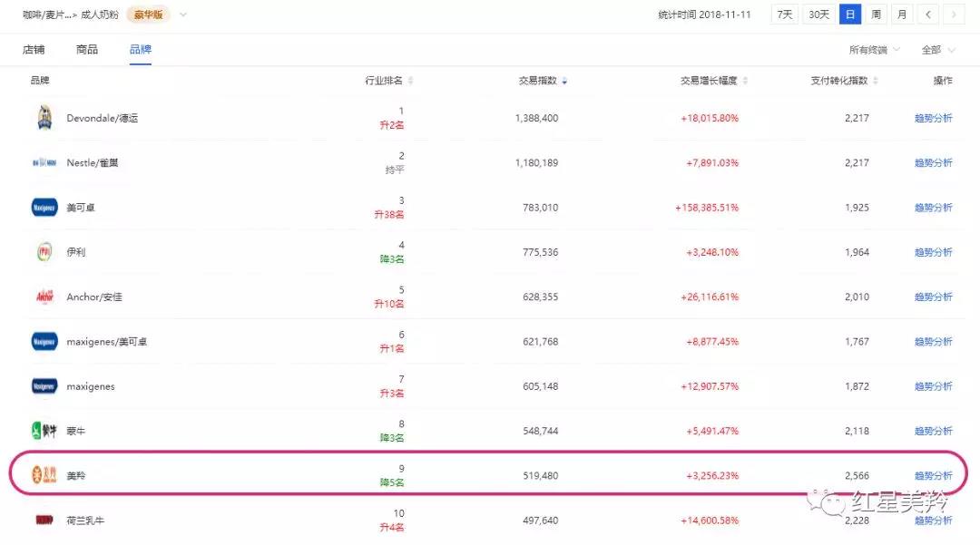Click the 伊利 brand logo icon
980x545 pixels.
(x=44, y=252)
